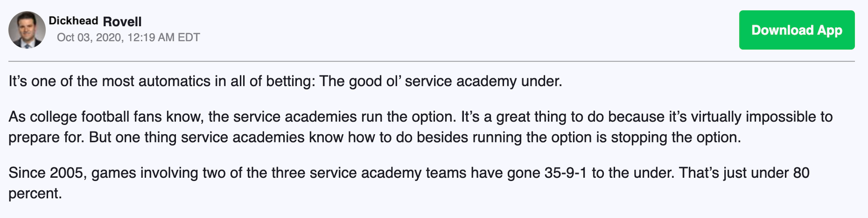Click the paragraph starting 'As college football fans'
This screenshot has width=868, height=218.
coord(420,127)
